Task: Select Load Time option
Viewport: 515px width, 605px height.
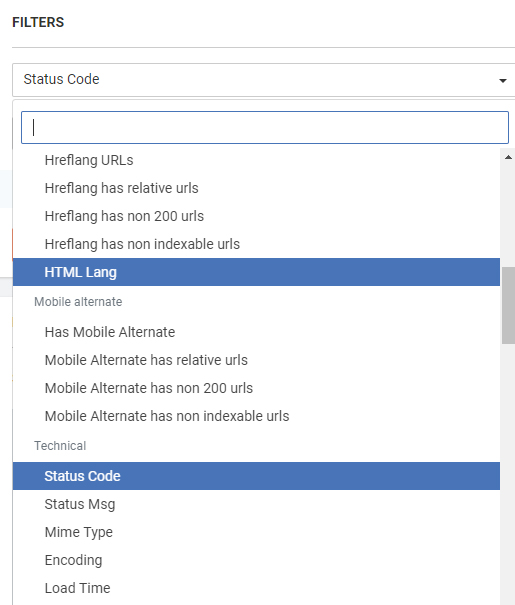Action: click(256, 588)
